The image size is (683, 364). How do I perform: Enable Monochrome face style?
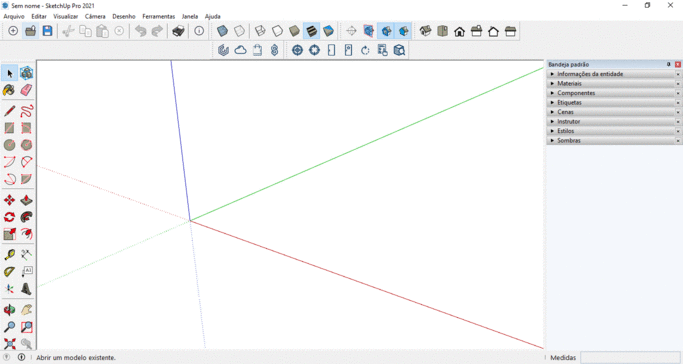click(x=328, y=31)
